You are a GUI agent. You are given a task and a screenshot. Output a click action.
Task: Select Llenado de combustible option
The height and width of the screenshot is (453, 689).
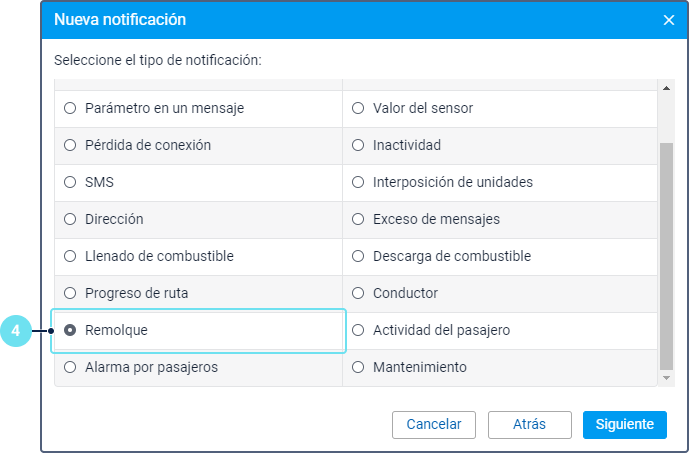pyautogui.click(x=70, y=256)
